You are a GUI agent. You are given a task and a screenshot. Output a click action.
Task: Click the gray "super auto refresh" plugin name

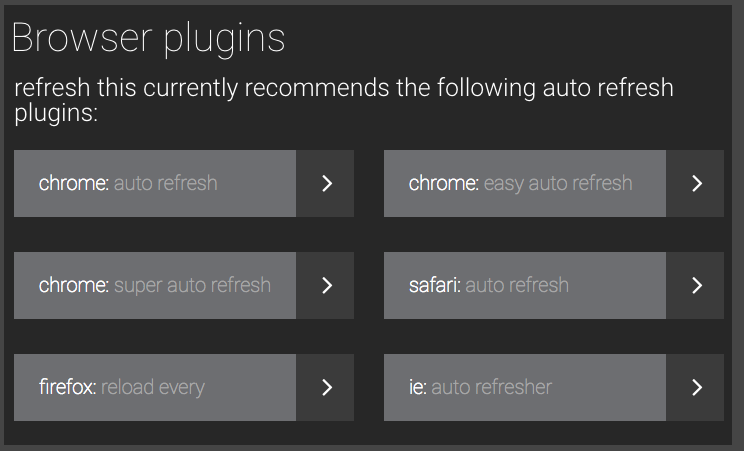coord(192,285)
